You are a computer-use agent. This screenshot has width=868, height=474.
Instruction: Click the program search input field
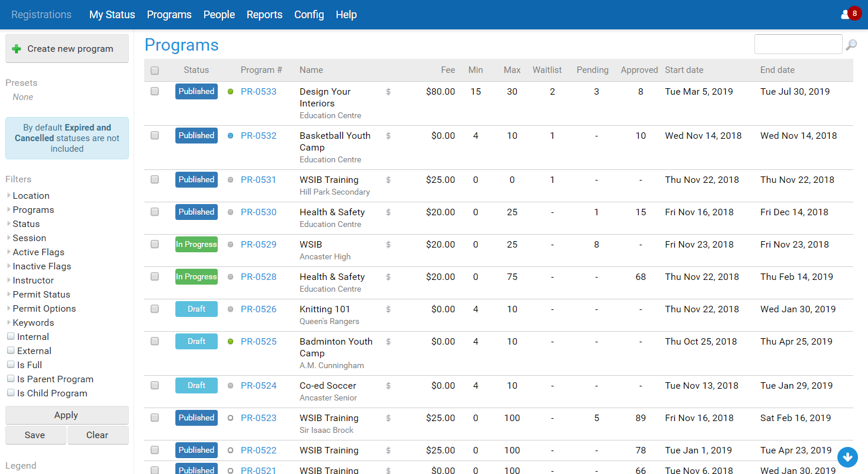tap(799, 44)
